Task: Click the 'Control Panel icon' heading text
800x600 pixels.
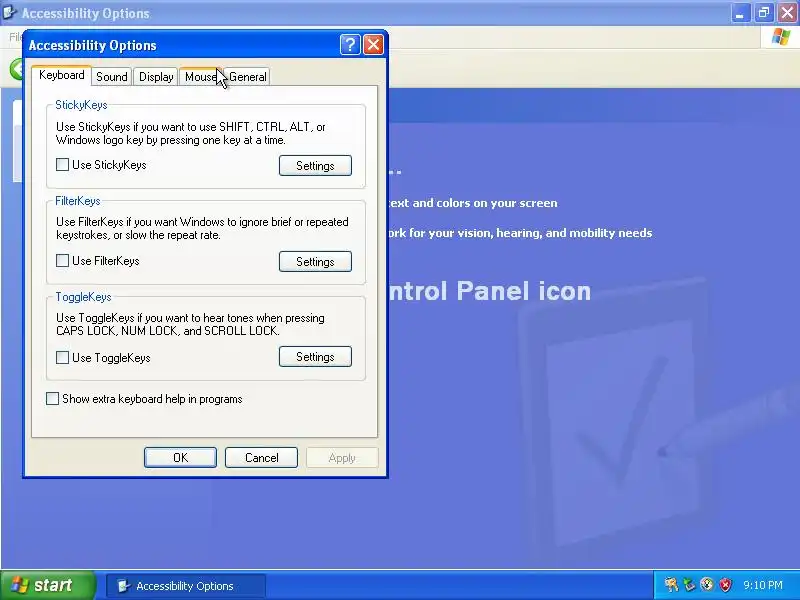Action: 489,291
